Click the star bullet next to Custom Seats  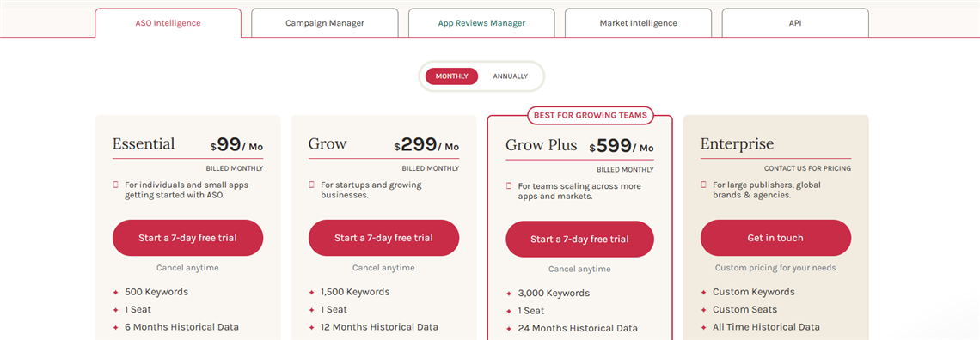coord(704,309)
